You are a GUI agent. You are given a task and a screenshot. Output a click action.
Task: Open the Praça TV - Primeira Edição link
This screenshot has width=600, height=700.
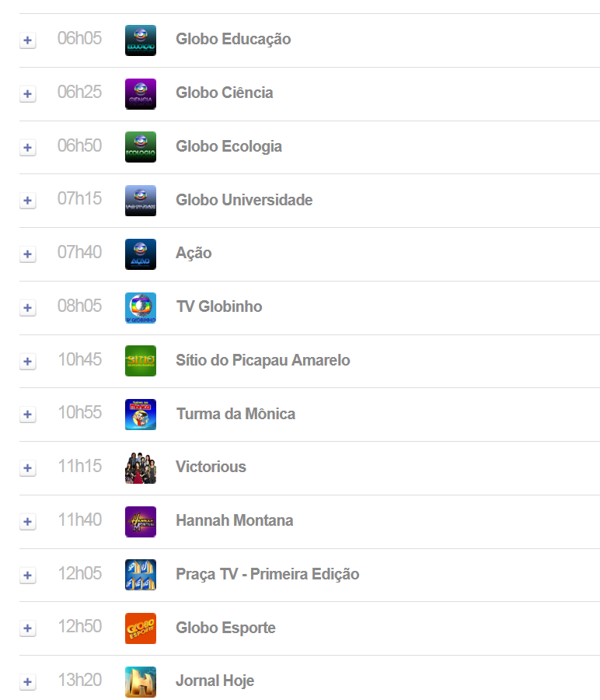click(x=267, y=574)
